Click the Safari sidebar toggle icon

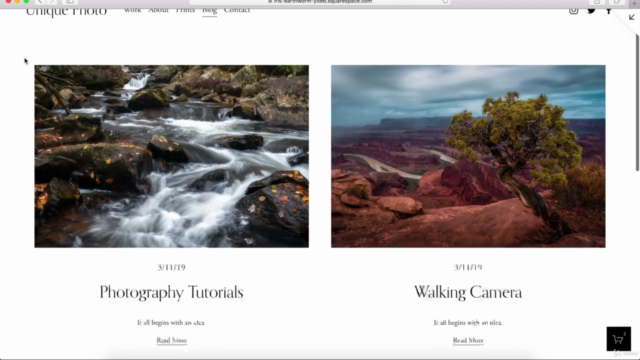point(70,2)
